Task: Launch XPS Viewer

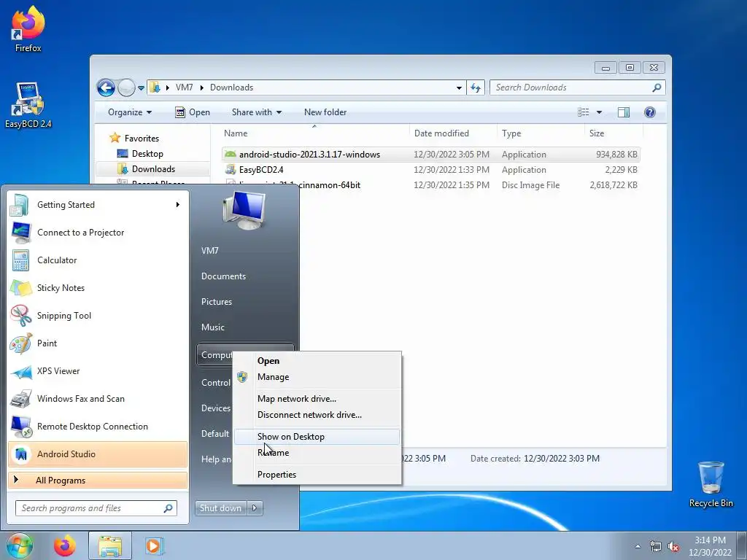Action: pyautogui.click(x=98, y=371)
